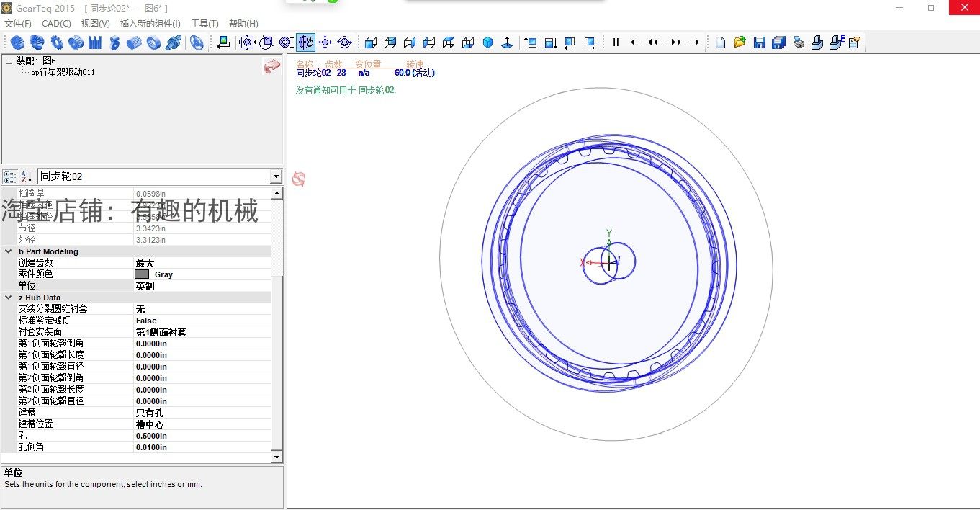Select the shaft creation tool
Screen dimensions: 980x510
pos(173,42)
